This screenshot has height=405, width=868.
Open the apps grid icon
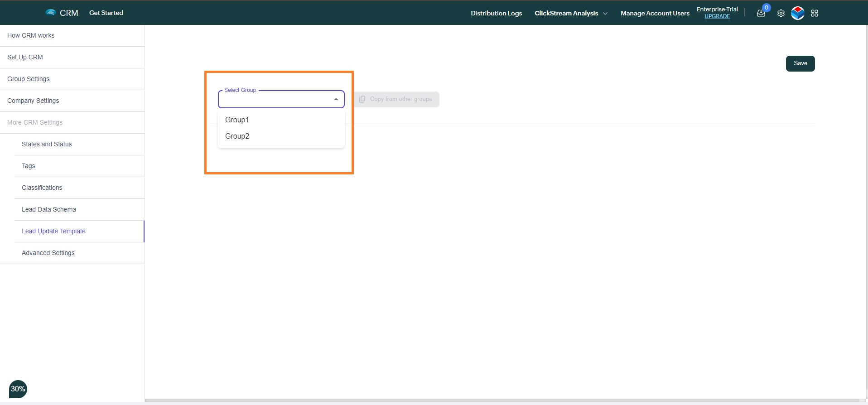tap(815, 13)
